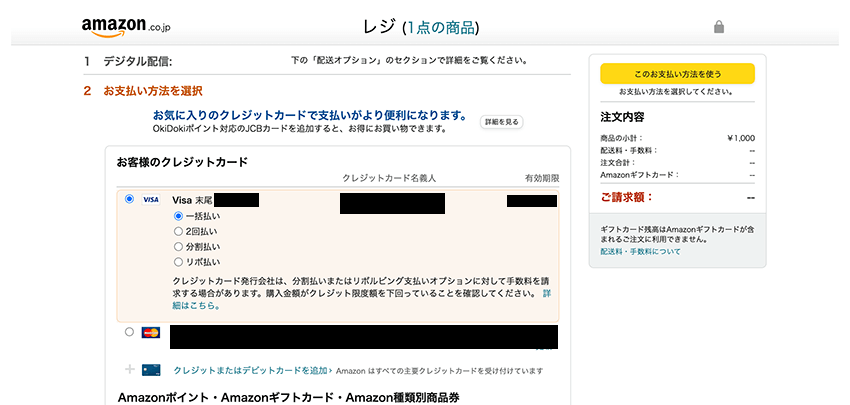Click 有効期限 column header
The height and width of the screenshot is (405, 850).
click(x=542, y=178)
